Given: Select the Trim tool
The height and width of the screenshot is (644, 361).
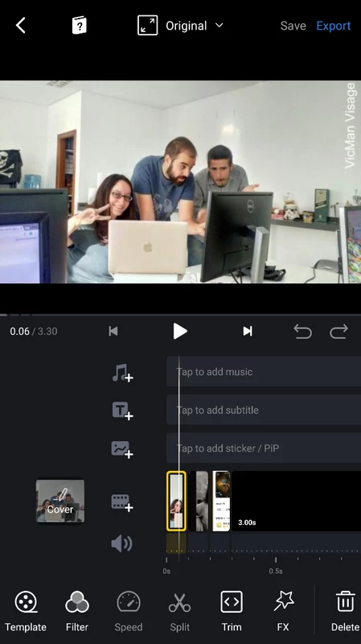Looking at the screenshot, I should (232, 611).
